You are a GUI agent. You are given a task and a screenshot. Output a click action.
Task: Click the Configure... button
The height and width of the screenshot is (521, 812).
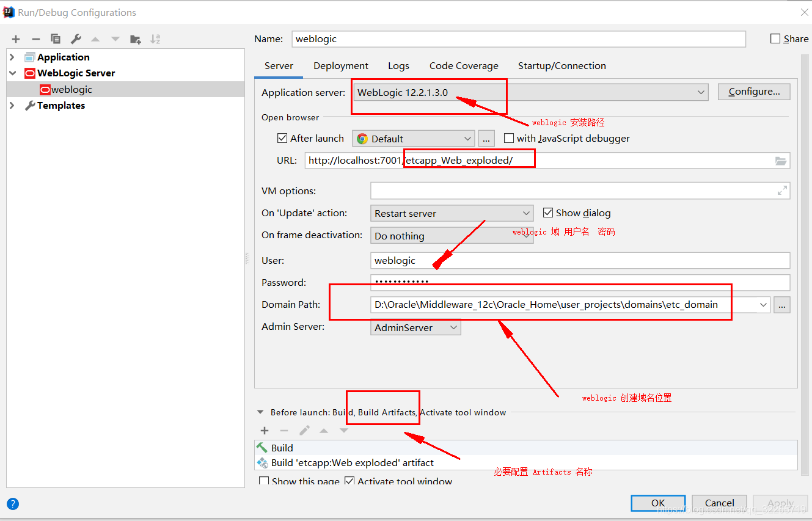[x=754, y=92]
